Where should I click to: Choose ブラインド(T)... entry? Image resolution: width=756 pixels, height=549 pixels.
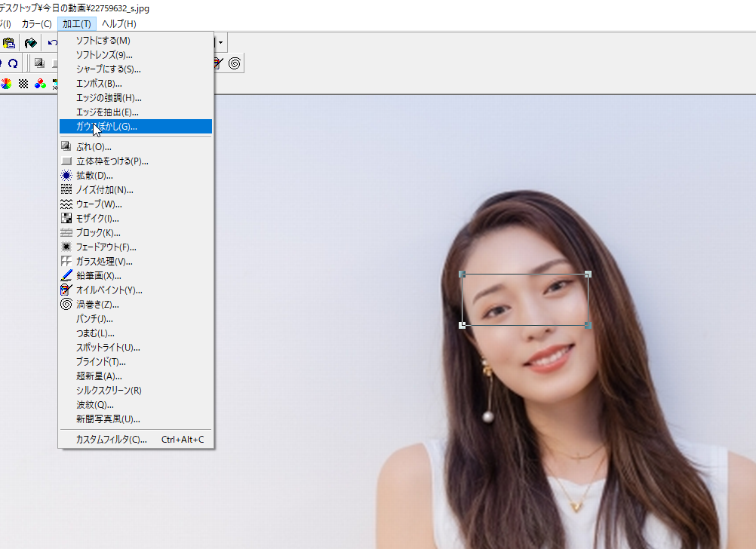(x=136, y=362)
